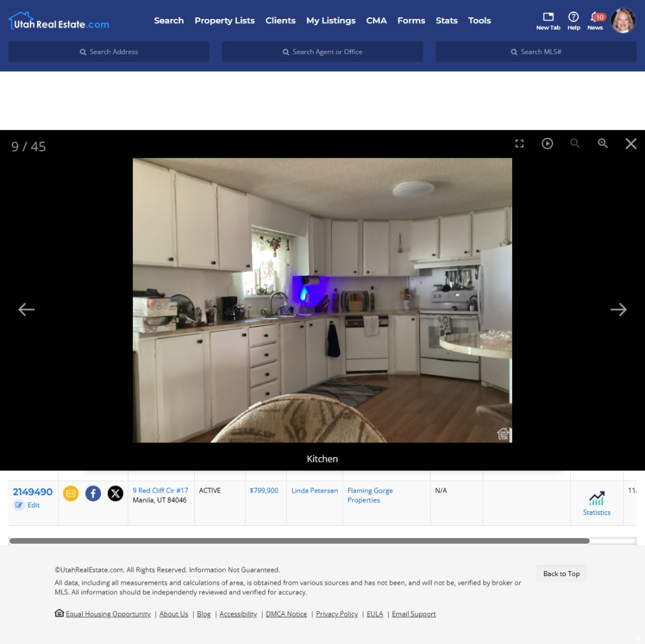645x644 pixels.
Task: Click the Search Address field
Action: click(109, 52)
